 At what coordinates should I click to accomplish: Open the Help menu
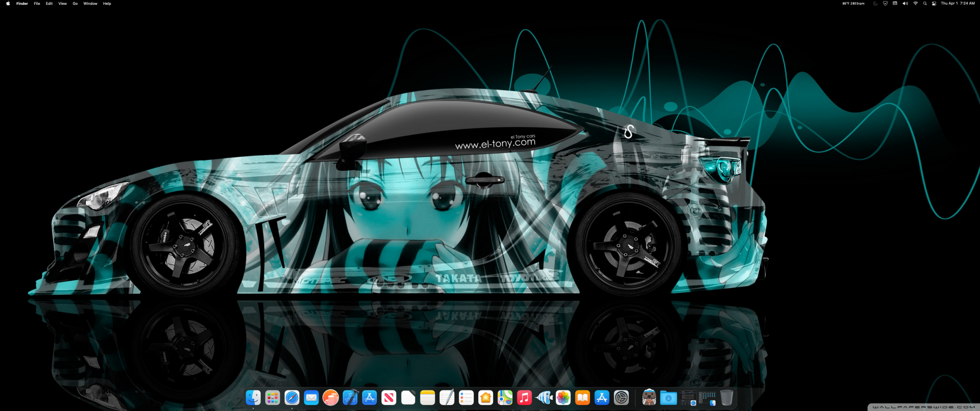point(107,3)
